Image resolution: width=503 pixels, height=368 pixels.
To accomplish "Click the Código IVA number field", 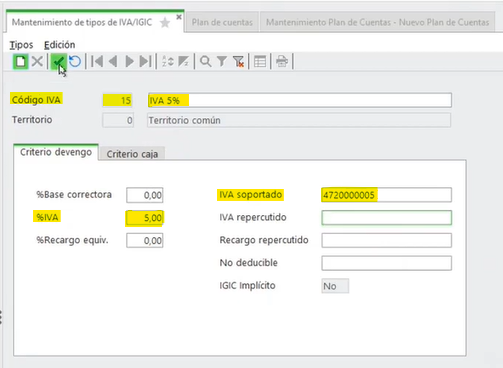I will (x=118, y=100).
